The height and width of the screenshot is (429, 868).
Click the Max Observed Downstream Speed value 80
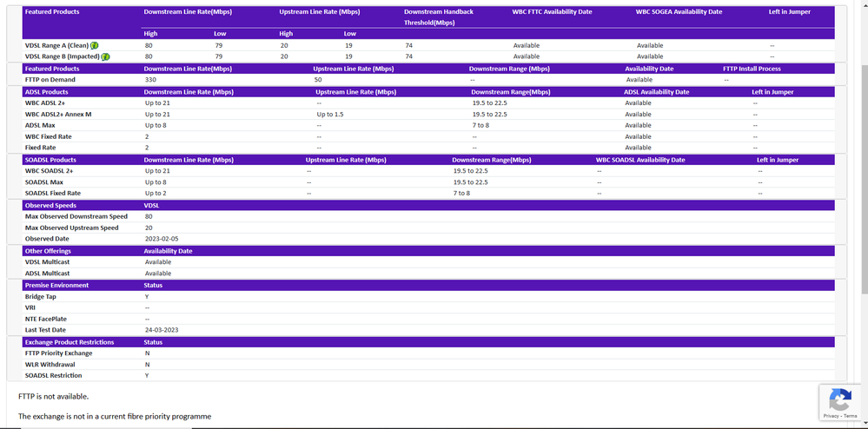149,216
